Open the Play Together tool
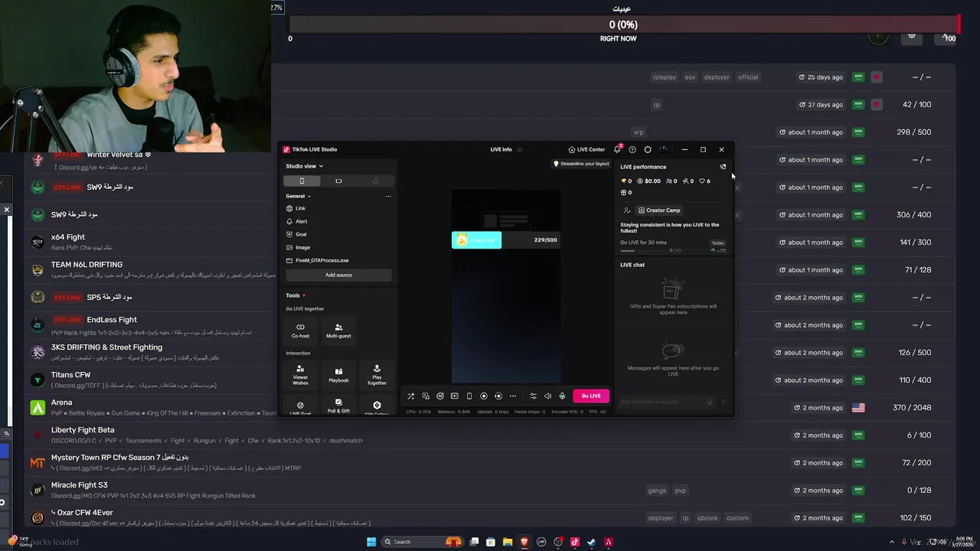The image size is (980, 551). click(x=377, y=374)
